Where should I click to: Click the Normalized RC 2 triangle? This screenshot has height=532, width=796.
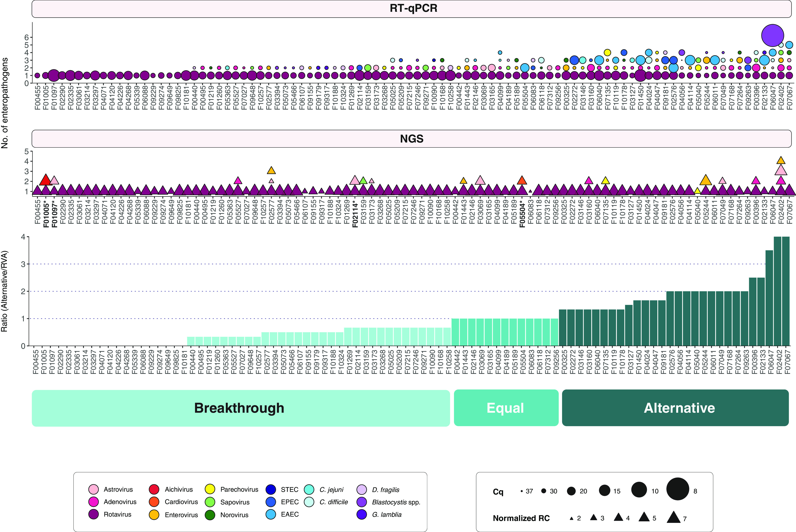pos(572,518)
